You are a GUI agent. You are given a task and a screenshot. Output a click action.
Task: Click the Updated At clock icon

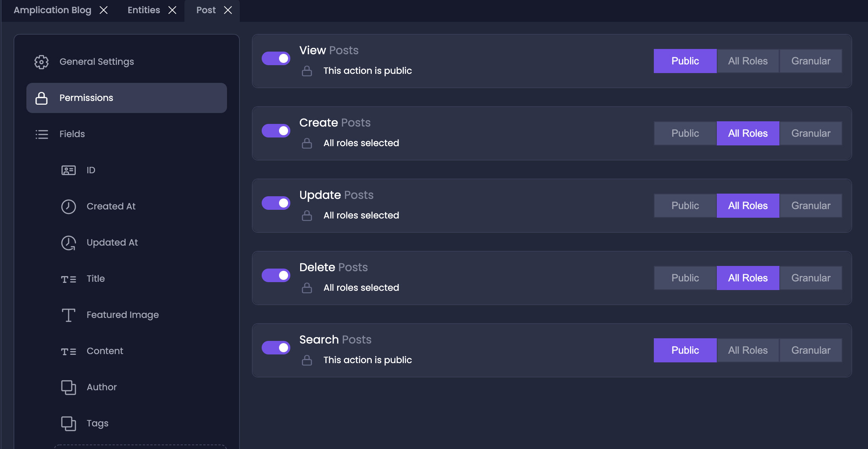click(69, 243)
